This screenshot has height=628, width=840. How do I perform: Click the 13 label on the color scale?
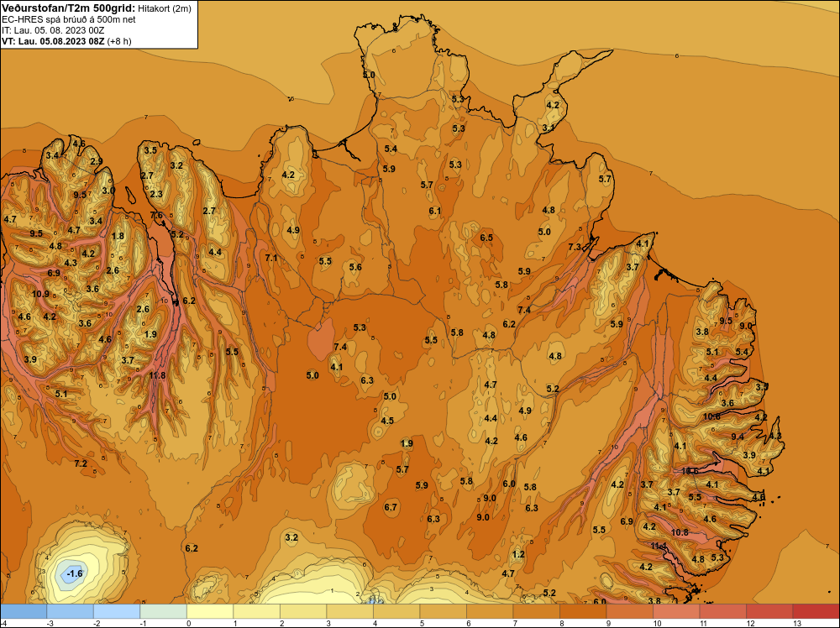tap(797, 623)
